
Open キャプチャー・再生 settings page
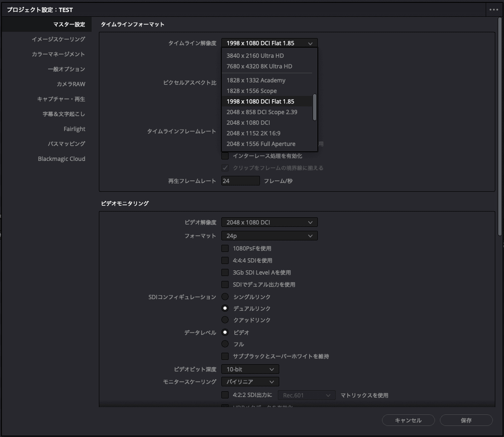click(x=61, y=99)
